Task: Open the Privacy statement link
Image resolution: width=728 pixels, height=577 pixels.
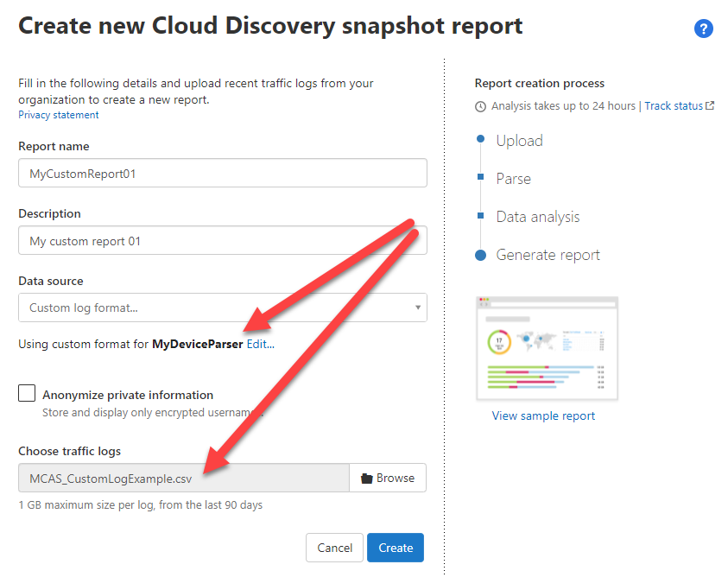Action: (59, 115)
